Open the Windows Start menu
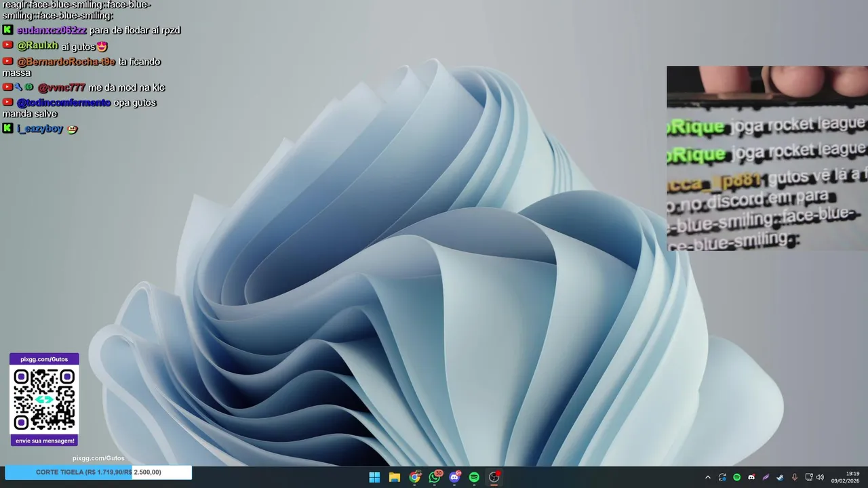Image resolution: width=868 pixels, height=488 pixels. 374,477
